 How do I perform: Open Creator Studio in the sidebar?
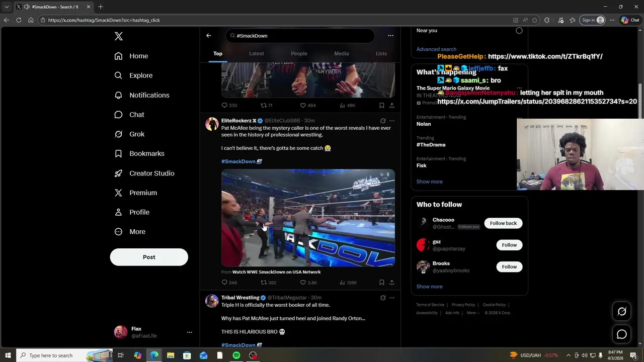(144, 173)
